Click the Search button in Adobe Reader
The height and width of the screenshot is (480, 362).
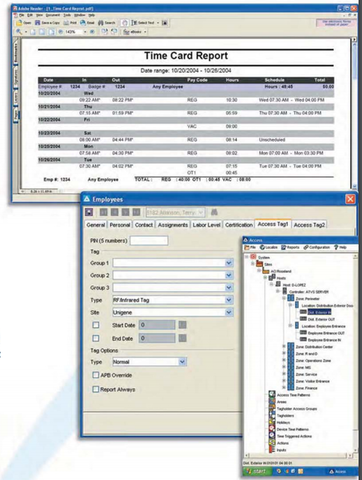point(107,23)
